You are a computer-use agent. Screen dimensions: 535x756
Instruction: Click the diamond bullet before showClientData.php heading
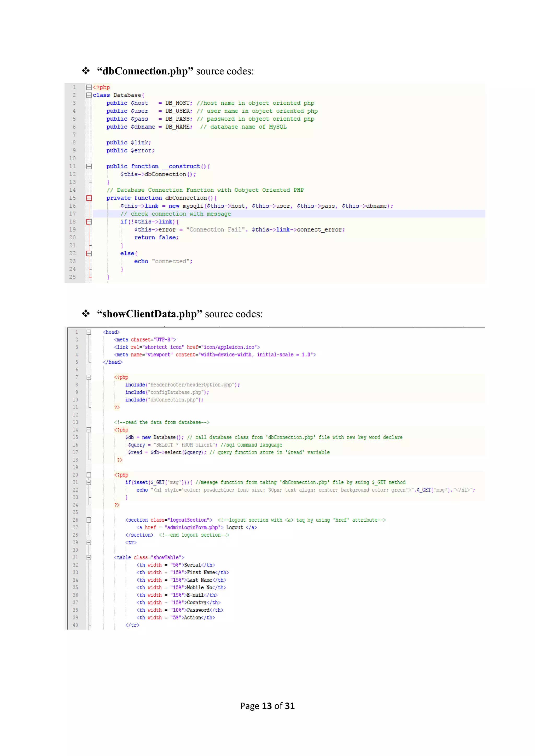[x=86, y=314]
